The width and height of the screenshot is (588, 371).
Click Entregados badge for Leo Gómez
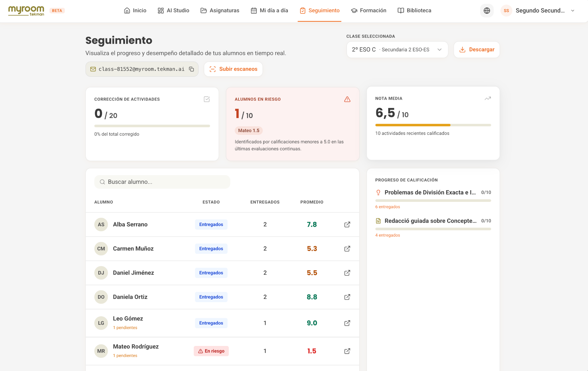click(211, 323)
